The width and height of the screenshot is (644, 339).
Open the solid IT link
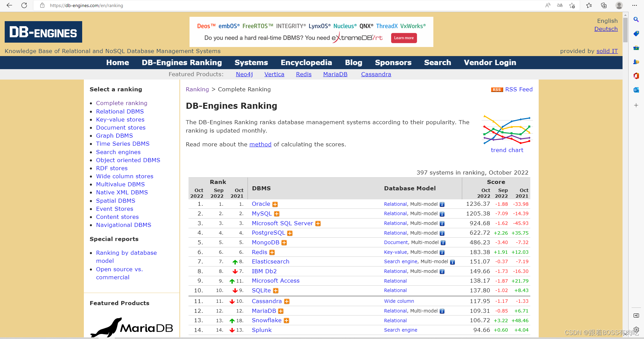[607, 51]
